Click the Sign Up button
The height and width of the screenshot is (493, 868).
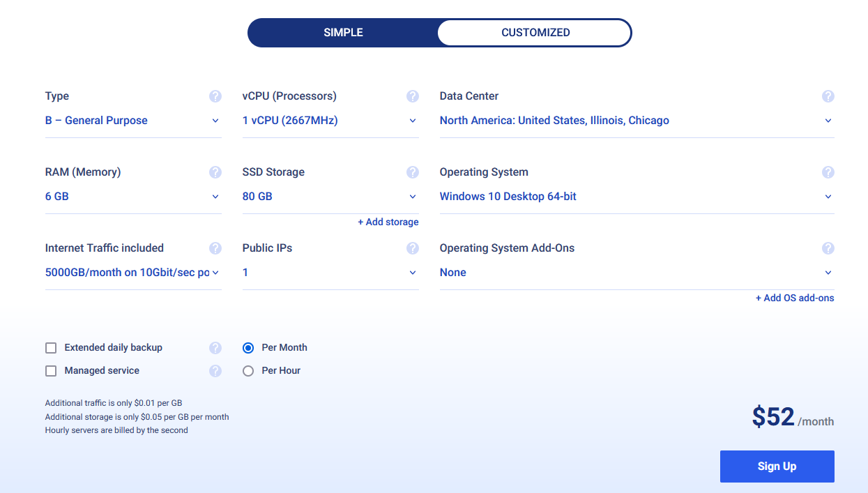coord(777,467)
